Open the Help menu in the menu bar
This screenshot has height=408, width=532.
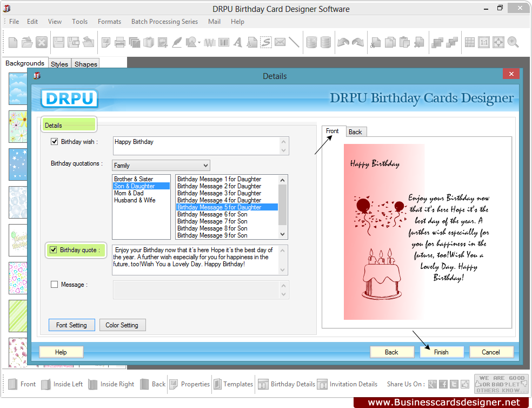click(237, 22)
